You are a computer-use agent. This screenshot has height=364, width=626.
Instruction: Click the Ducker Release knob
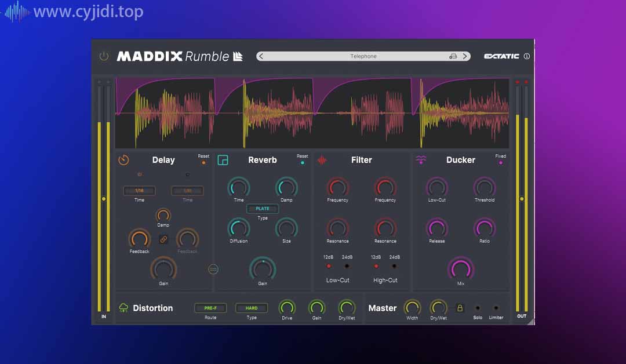click(x=437, y=228)
